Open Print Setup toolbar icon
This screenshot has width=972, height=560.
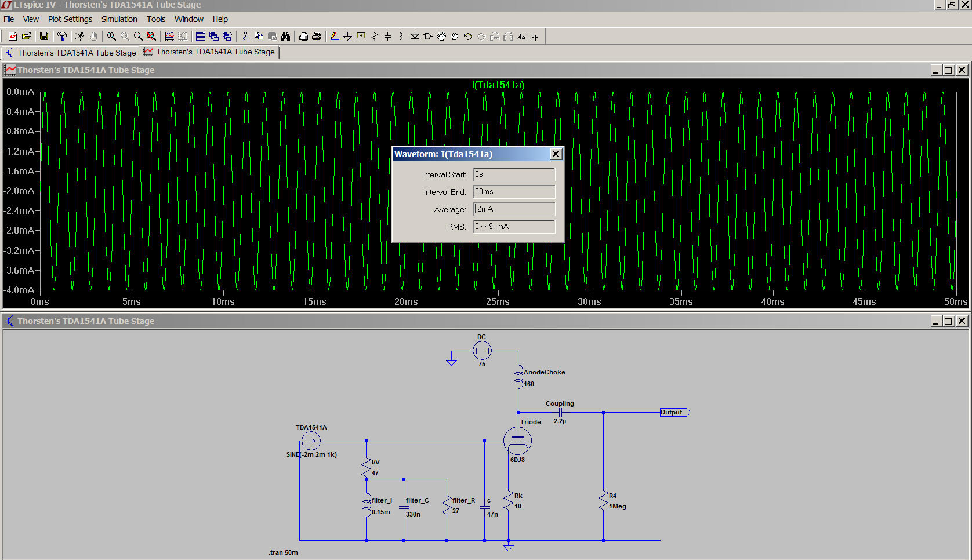click(303, 36)
